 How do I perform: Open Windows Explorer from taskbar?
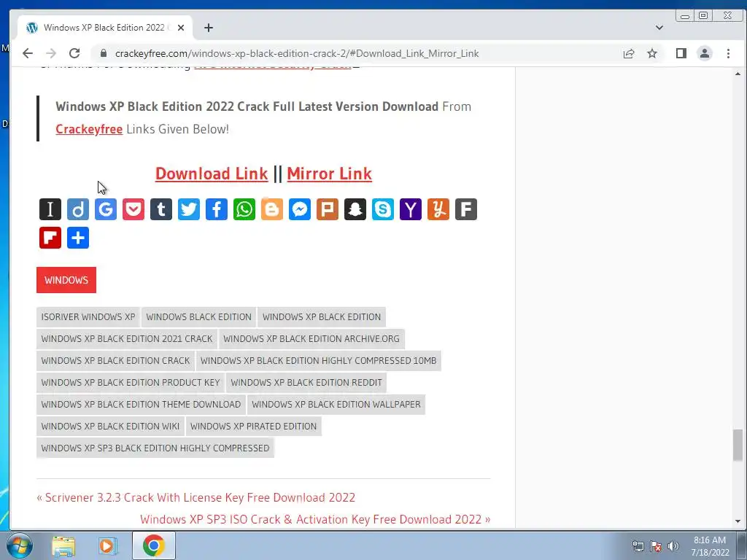point(63,545)
